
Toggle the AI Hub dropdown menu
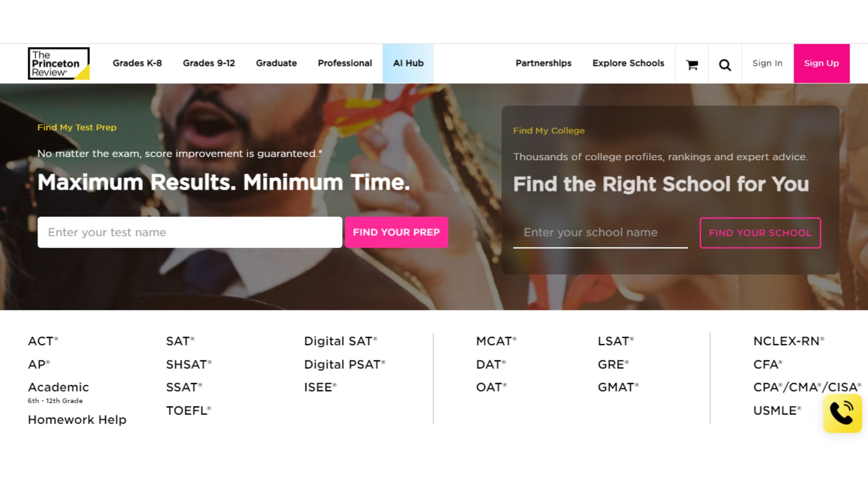pyautogui.click(x=407, y=63)
